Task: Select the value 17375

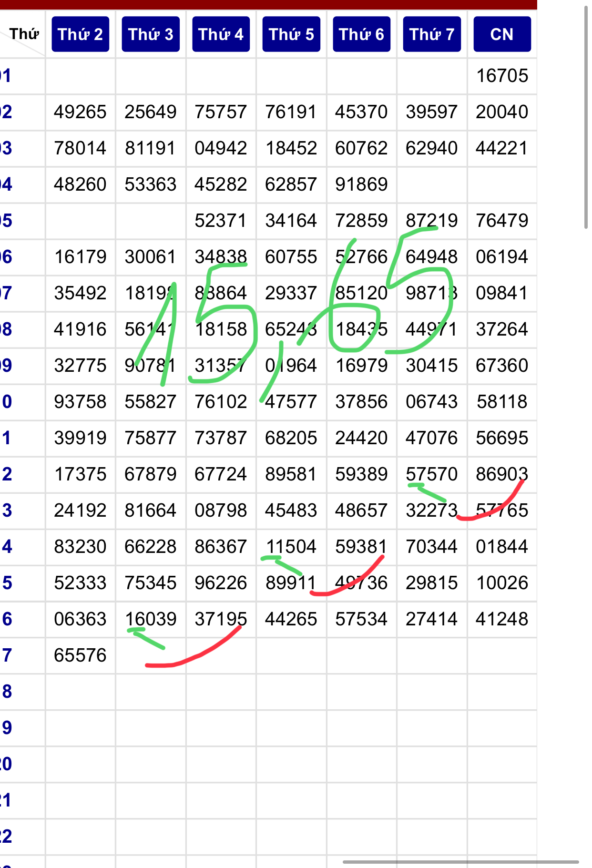Action: [x=80, y=474]
